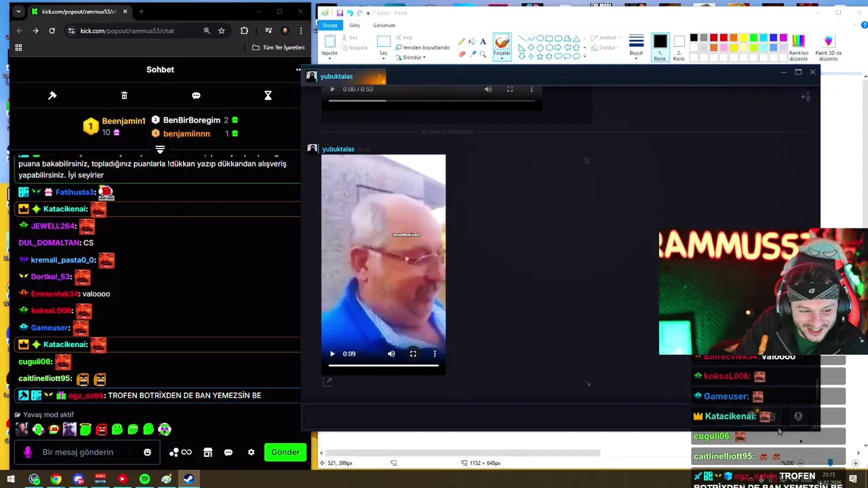Open the speech bubble icon below Sohbet

tap(196, 96)
